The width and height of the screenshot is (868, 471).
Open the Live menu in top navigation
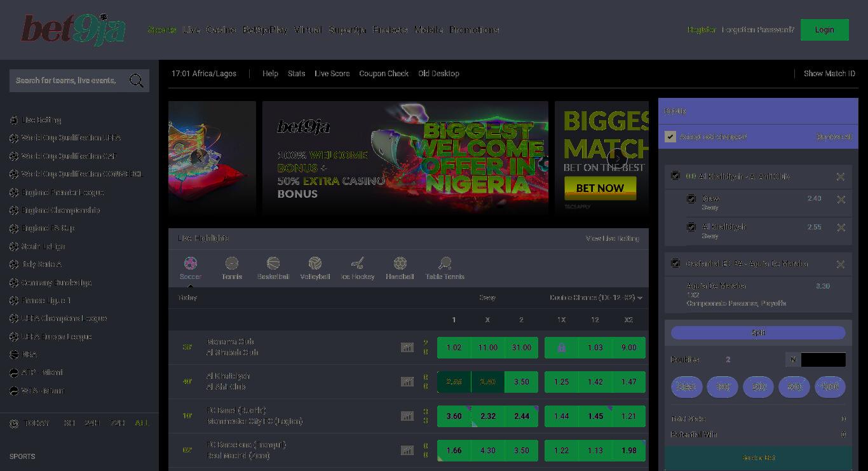[191, 30]
